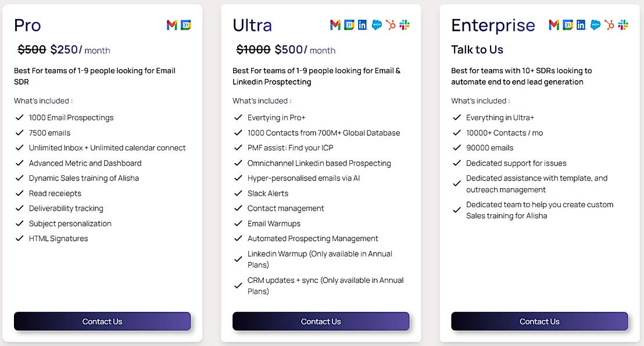Click the checkmark beside Slack Alerts

(238, 193)
